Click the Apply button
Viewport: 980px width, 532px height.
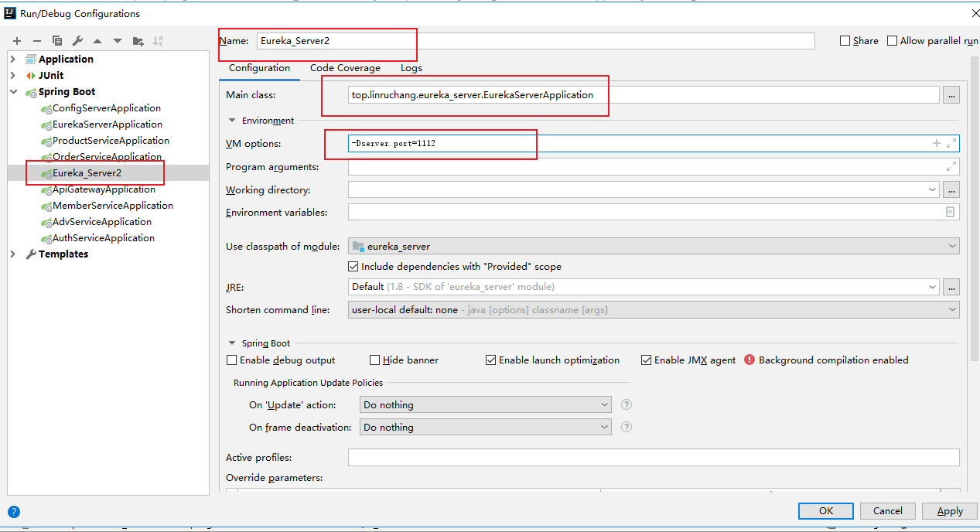point(949,510)
